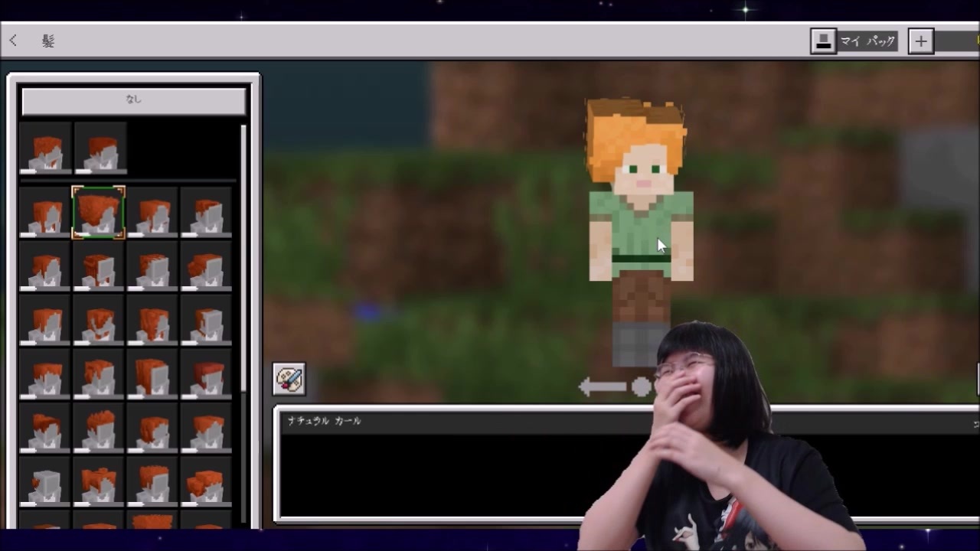Select the hair directly right of highlighted style

point(152,212)
